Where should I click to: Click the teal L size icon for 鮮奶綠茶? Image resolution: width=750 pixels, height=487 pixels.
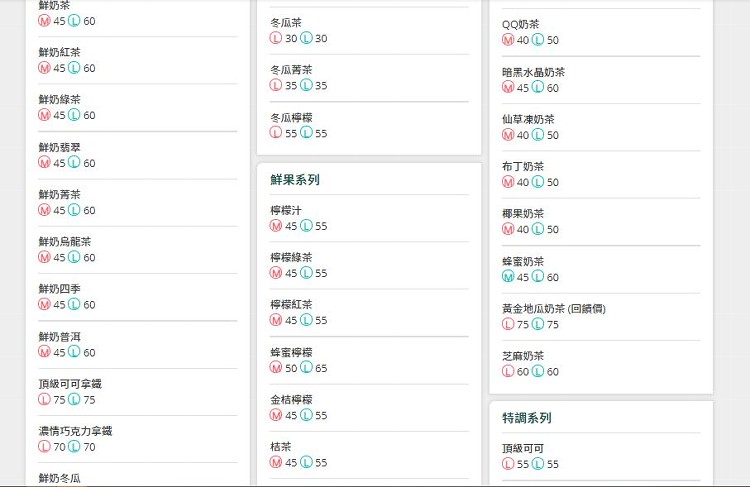[x=74, y=115]
